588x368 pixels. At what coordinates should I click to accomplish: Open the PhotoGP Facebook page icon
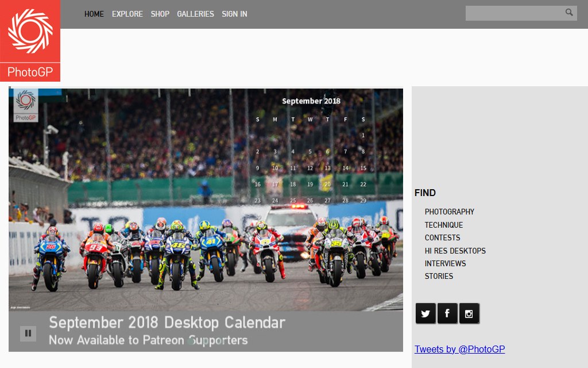coord(447,313)
